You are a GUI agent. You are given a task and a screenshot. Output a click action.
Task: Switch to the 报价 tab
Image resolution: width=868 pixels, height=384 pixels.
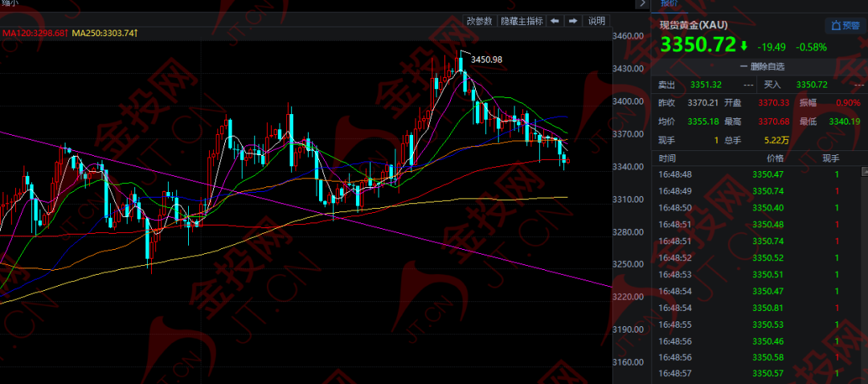tap(669, 3)
